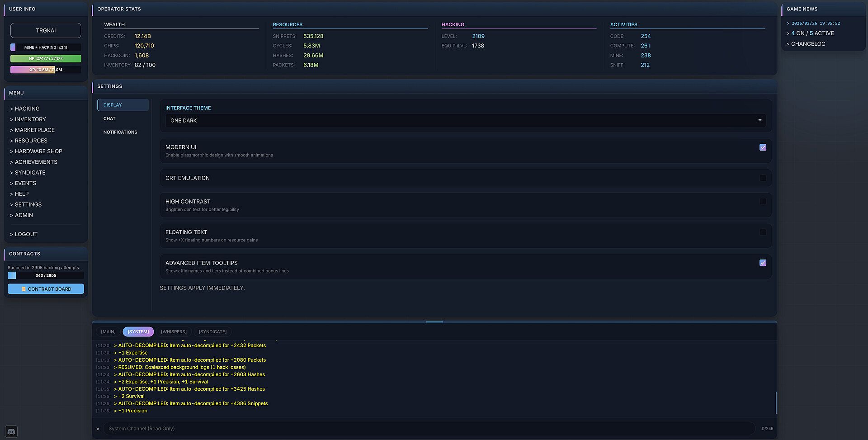
Task: Click the chat log vertical scrollbar
Action: point(776,402)
